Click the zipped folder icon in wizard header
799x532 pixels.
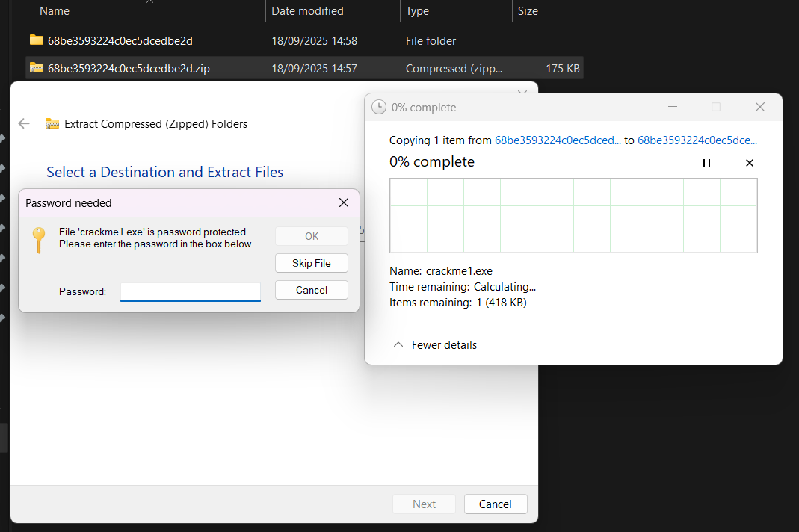point(52,124)
